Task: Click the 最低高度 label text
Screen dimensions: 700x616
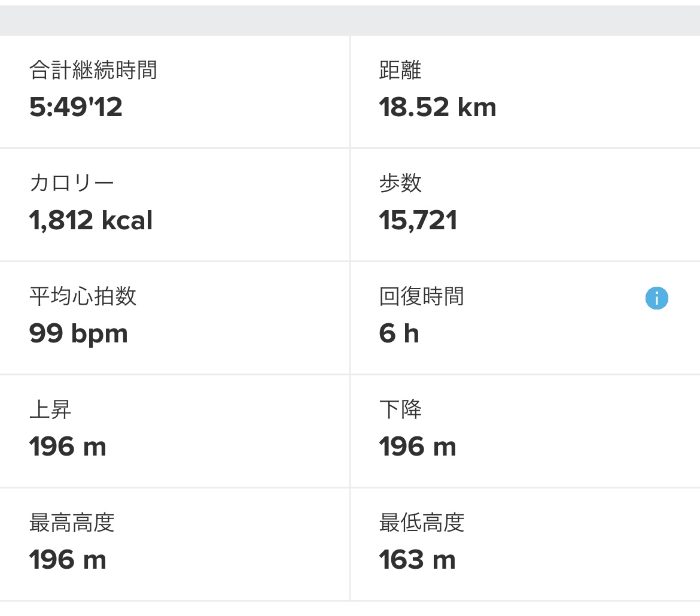Action: pos(421,523)
